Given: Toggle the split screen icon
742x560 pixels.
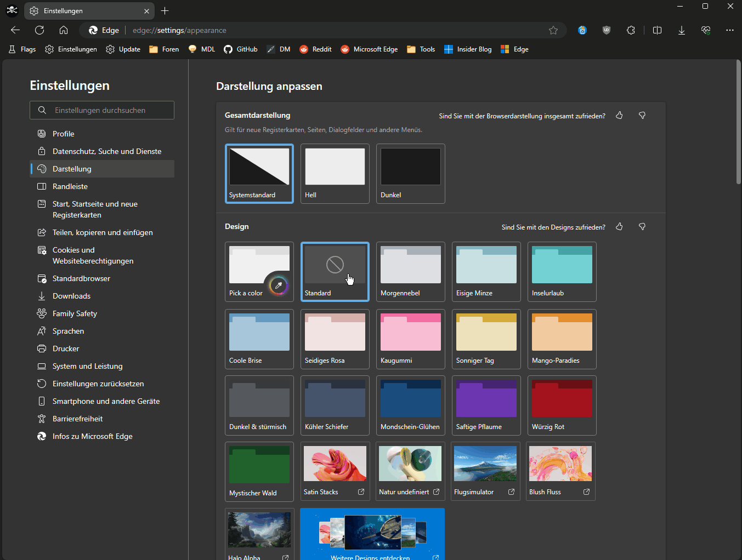Looking at the screenshot, I should coord(657,30).
